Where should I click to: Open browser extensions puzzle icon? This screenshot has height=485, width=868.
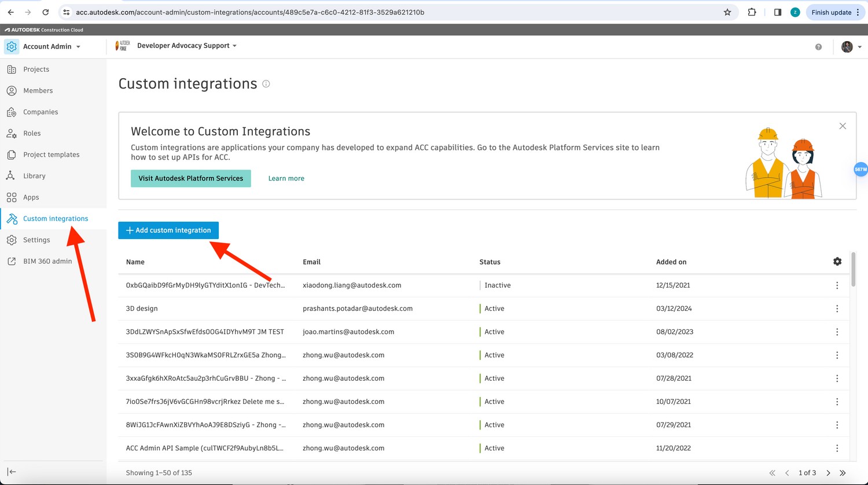pos(752,12)
